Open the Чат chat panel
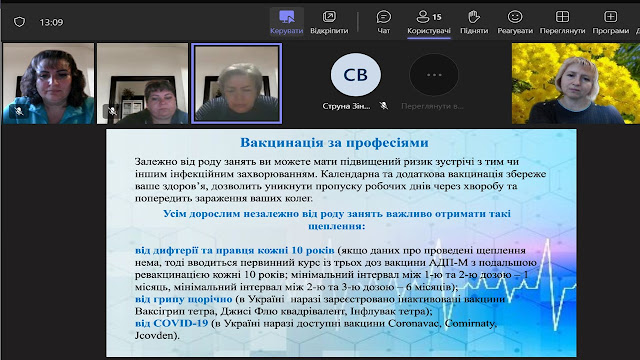Viewport: 640px width, 360px height. click(x=383, y=22)
